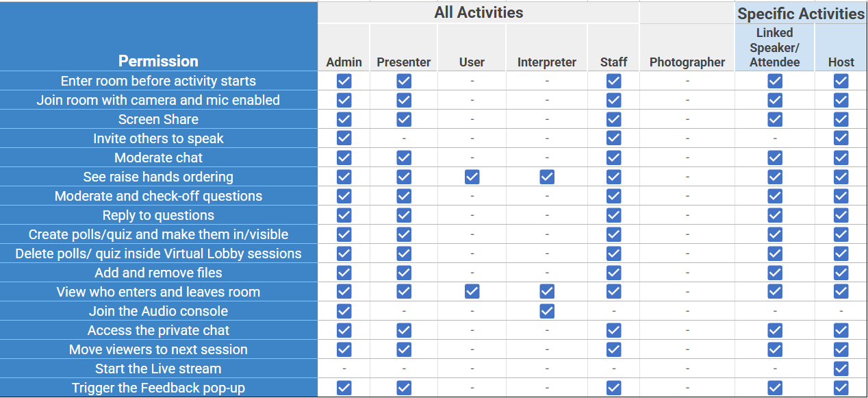The image size is (868, 398).
Task: Toggle Staff checkbox for Invite others to speak
Action: [613, 138]
